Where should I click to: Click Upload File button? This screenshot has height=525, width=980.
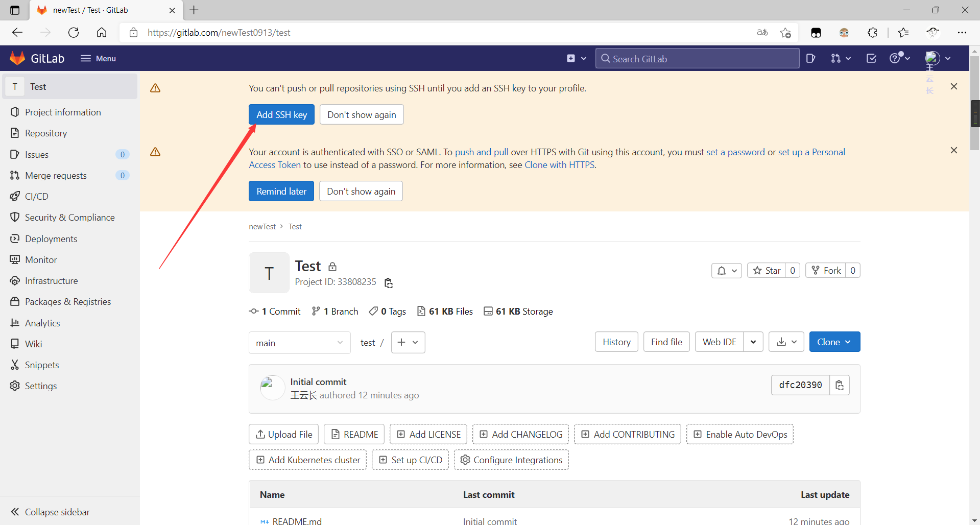(x=284, y=434)
